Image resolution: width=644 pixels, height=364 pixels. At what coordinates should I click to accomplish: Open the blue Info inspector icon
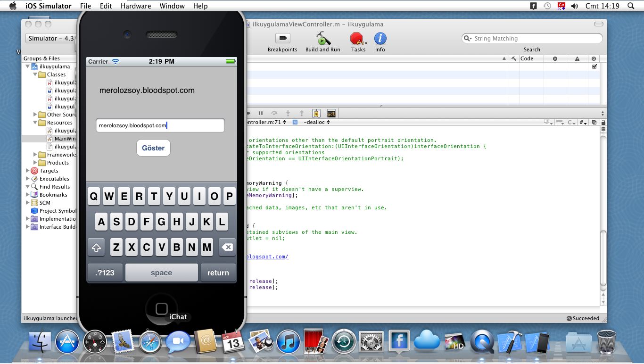click(380, 38)
